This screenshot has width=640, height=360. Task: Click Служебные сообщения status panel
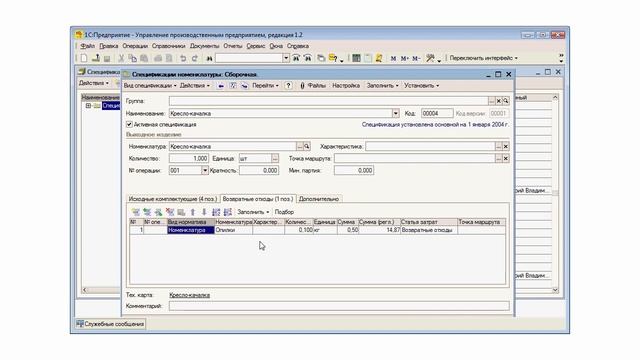pos(110,324)
